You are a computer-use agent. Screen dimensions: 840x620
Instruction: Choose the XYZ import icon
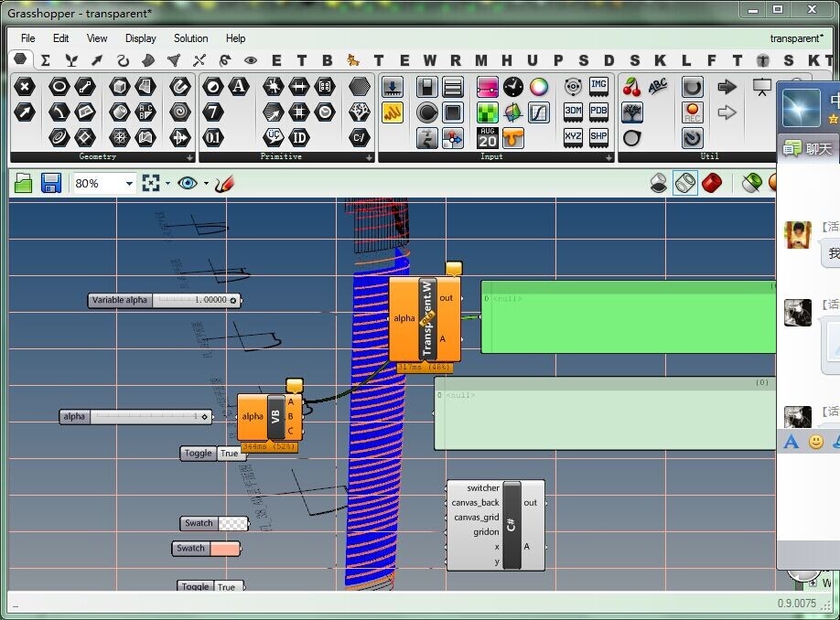point(573,138)
